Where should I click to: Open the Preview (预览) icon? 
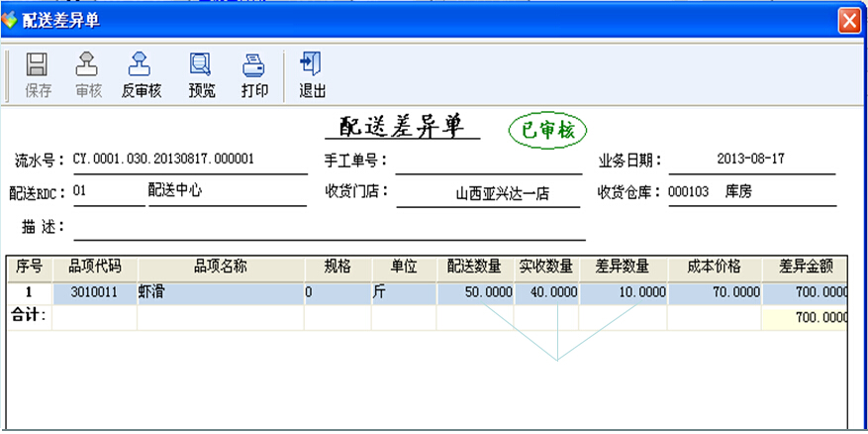point(201,66)
